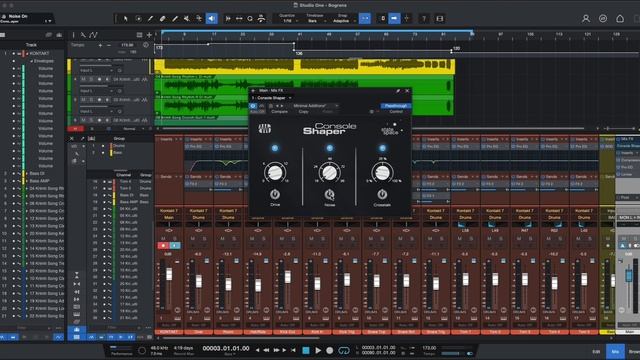Open the user account icon at top right
Image resolution: width=640 pixels, height=360 pixels.
point(586,18)
